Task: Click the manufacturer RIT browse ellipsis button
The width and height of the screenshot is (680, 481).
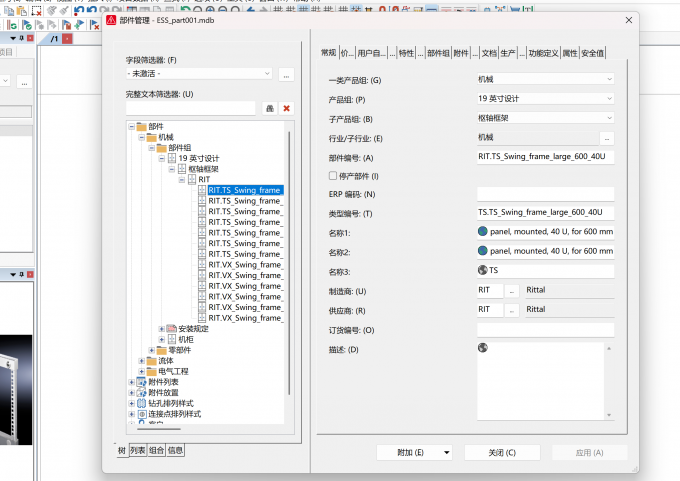Action: (512, 291)
